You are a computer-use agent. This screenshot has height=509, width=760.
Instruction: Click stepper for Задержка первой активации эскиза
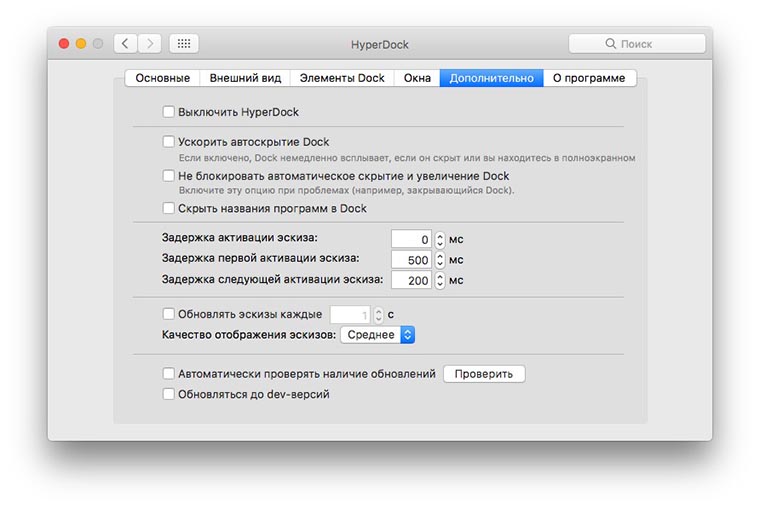[440, 260]
